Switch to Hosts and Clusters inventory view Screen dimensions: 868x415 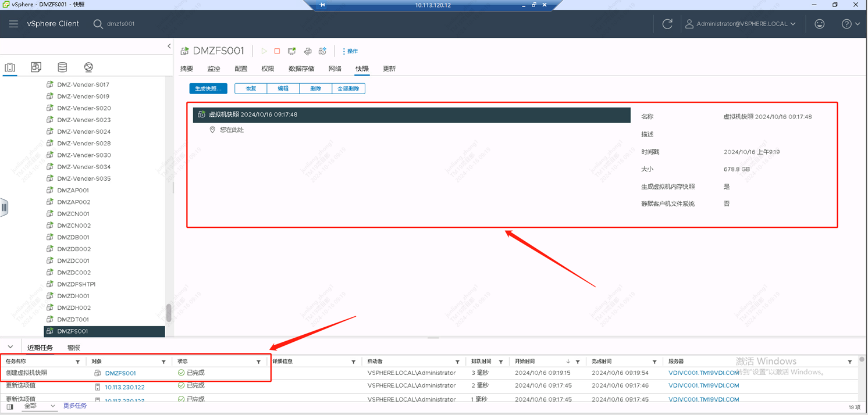pos(10,67)
